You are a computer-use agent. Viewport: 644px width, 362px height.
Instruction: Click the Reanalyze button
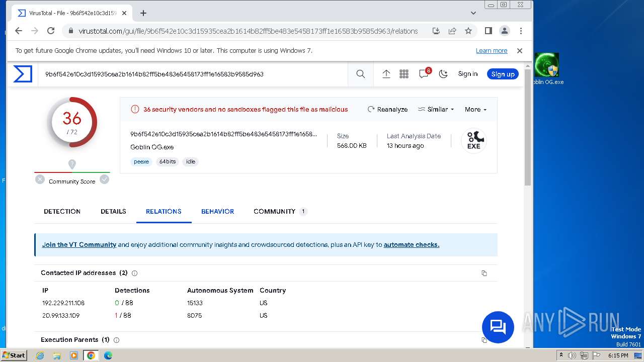point(387,109)
